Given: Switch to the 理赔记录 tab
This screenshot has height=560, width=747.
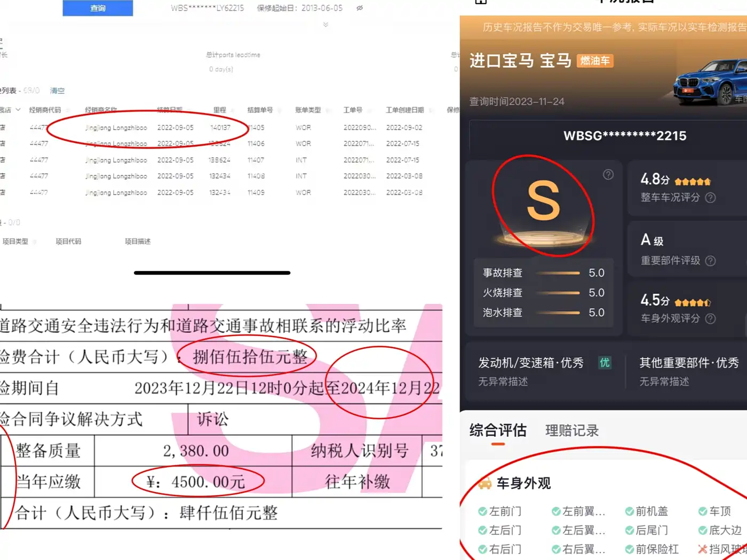Looking at the screenshot, I should click(x=572, y=430).
